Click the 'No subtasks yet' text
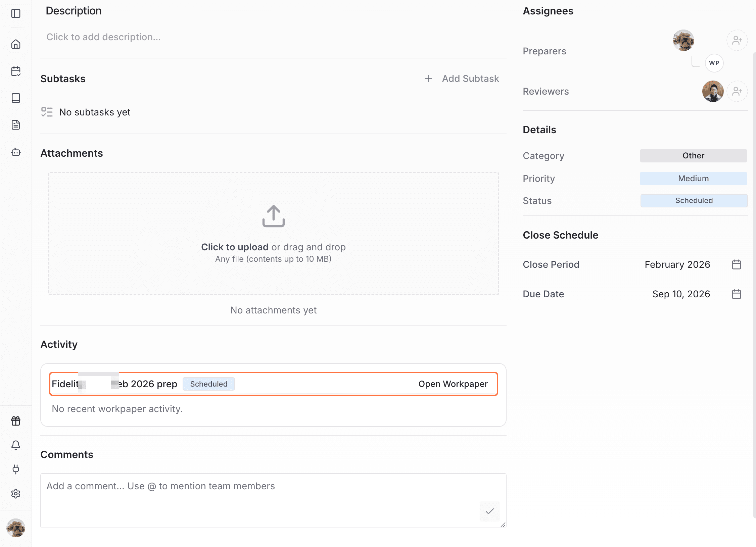The width and height of the screenshot is (756, 547). coord(95,112)
